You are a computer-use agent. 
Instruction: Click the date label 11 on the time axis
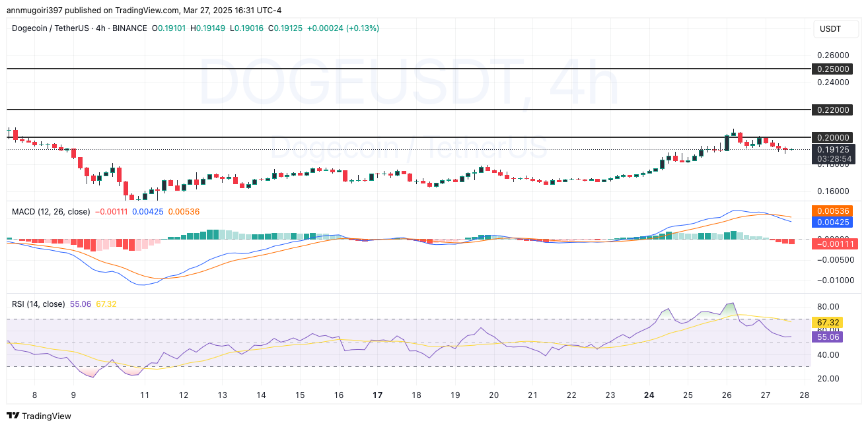coord(144,395)
